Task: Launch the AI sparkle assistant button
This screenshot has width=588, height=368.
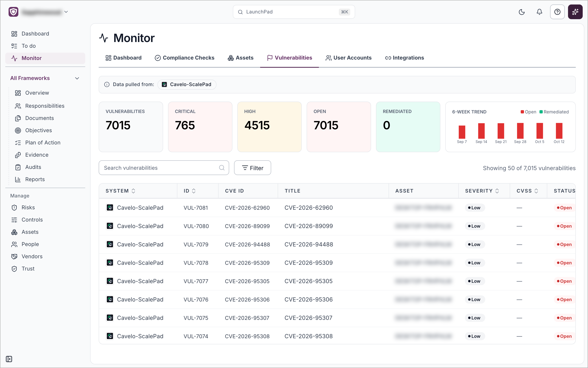Action: point(575,12)
